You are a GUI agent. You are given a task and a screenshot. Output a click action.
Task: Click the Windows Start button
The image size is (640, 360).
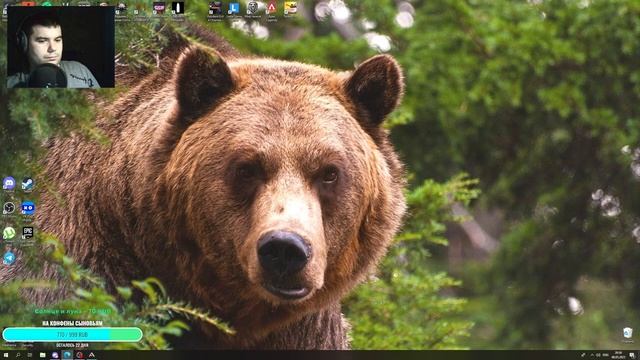coord(6,355)
